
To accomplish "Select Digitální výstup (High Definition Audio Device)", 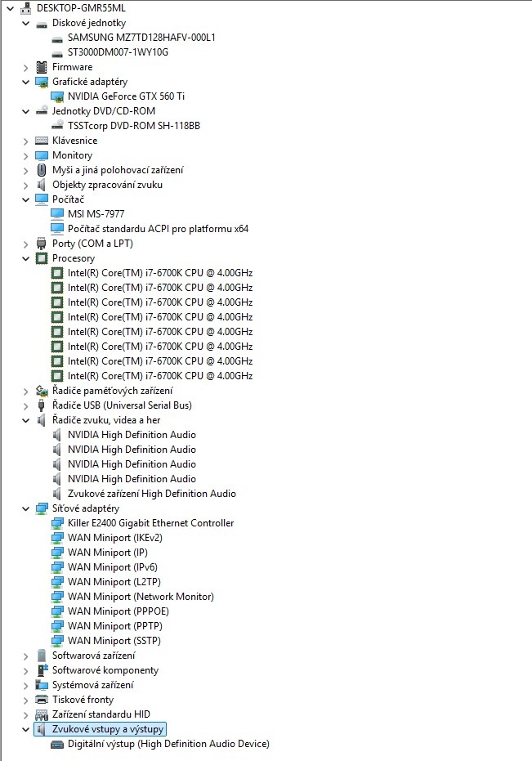I will (168, 744).
